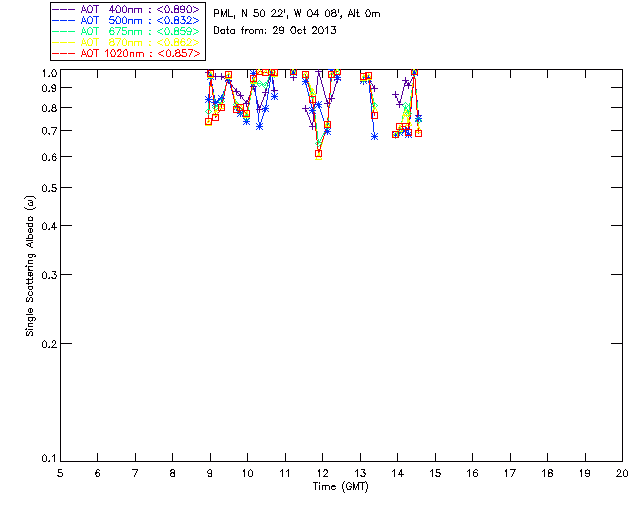Click the Single Scattering Albedo y-axis label
640x512 pixels.
click(x=31, y=265)
